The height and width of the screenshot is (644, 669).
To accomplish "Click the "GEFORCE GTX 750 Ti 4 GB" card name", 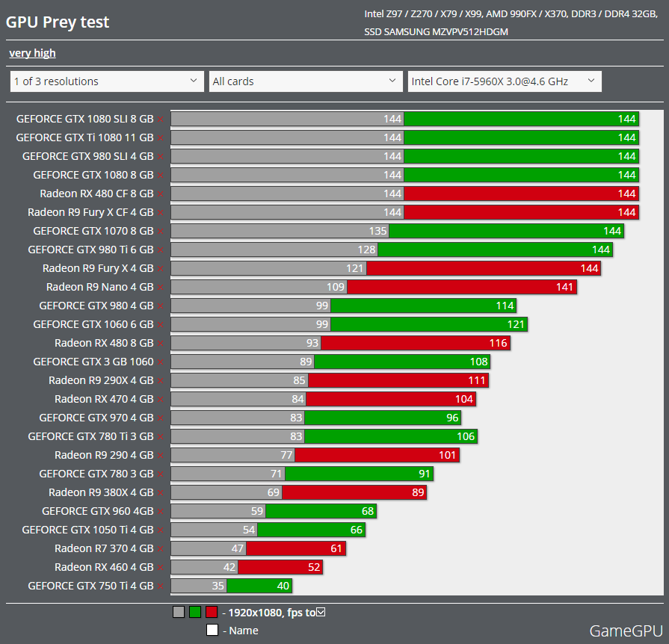I will coord(91,586).
